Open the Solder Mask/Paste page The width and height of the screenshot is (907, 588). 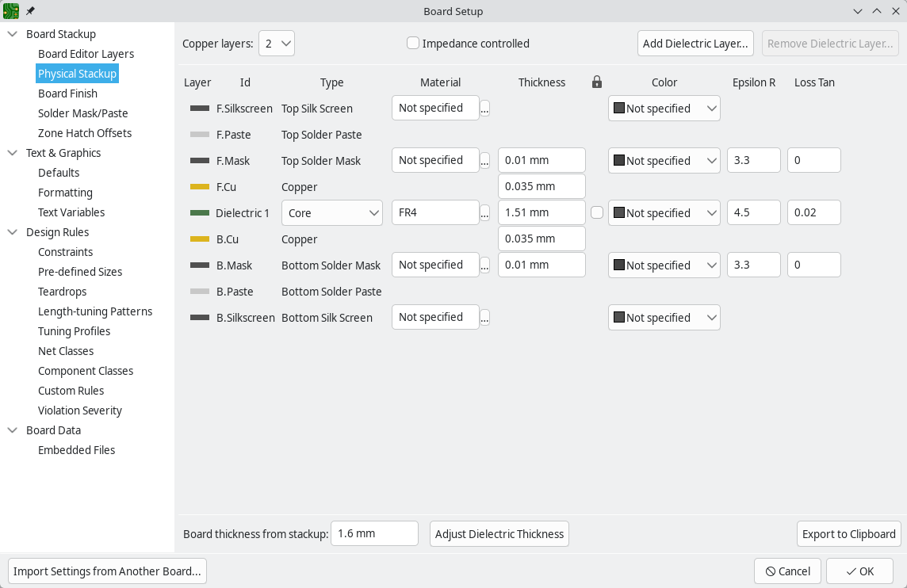pos(82,113)
